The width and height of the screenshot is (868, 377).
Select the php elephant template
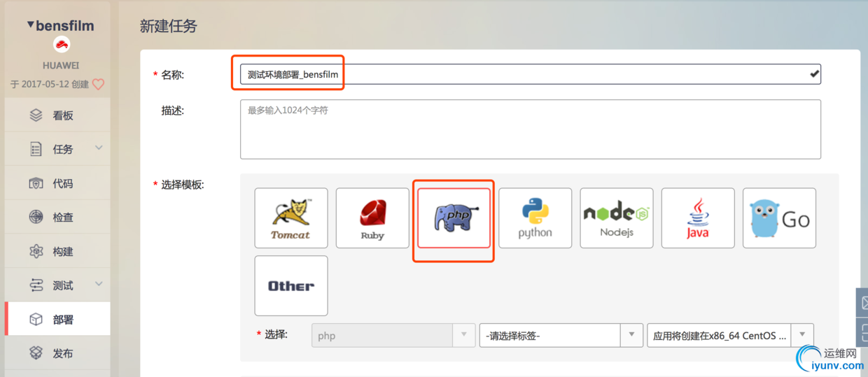point(454,218)
